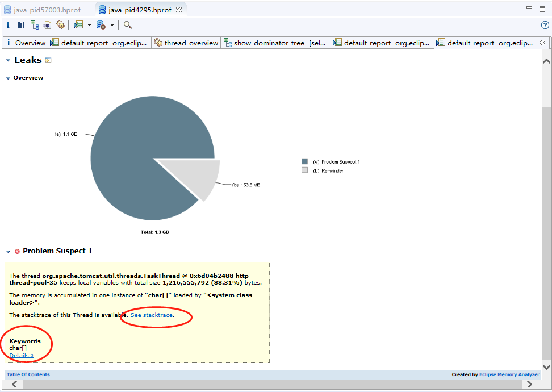
Task: Open the See stacktrace link
Action: pyautogui.click(x=152, y=315)
